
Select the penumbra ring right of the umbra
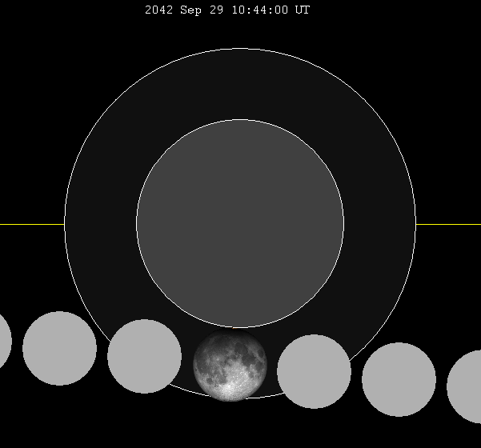380,224
